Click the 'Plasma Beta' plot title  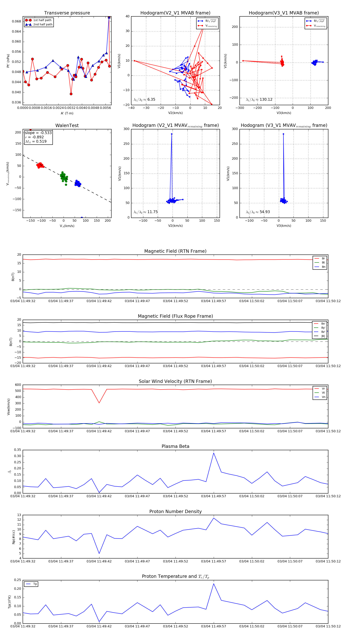175,447
